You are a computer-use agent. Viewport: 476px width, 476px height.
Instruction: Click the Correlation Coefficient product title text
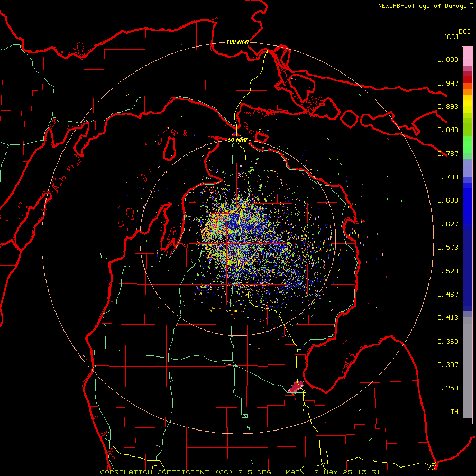point(166,472)
